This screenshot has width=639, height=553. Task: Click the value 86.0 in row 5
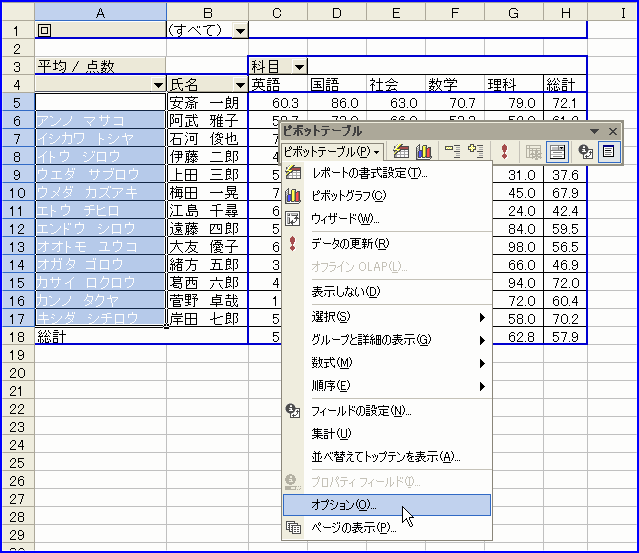(337, 103)
